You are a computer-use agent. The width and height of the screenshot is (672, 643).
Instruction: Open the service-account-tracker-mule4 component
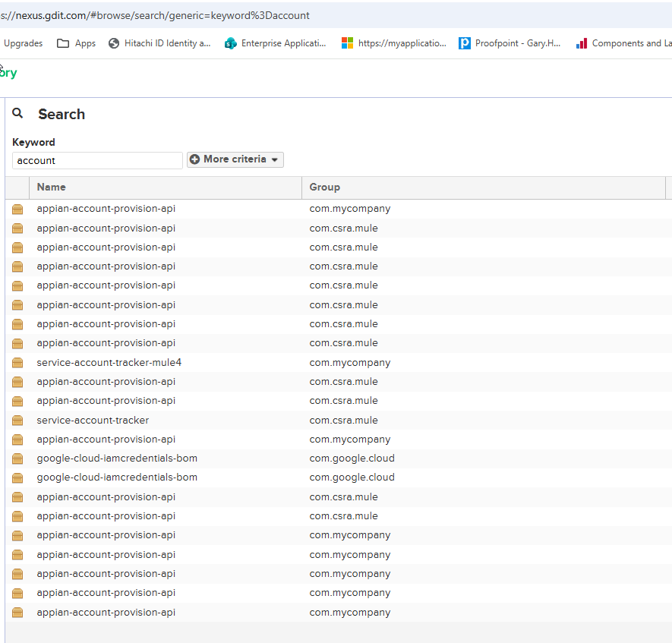click(109, 363)
